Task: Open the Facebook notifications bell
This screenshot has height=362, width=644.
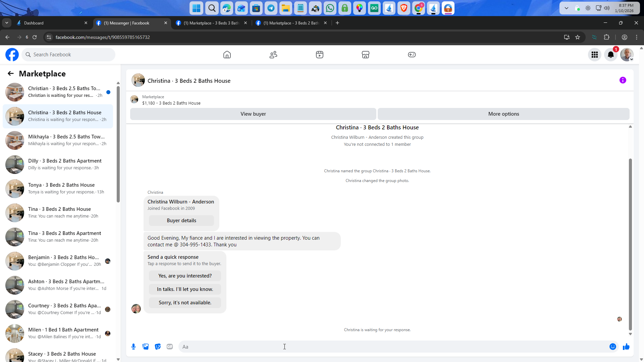Action: coord(611,55)
